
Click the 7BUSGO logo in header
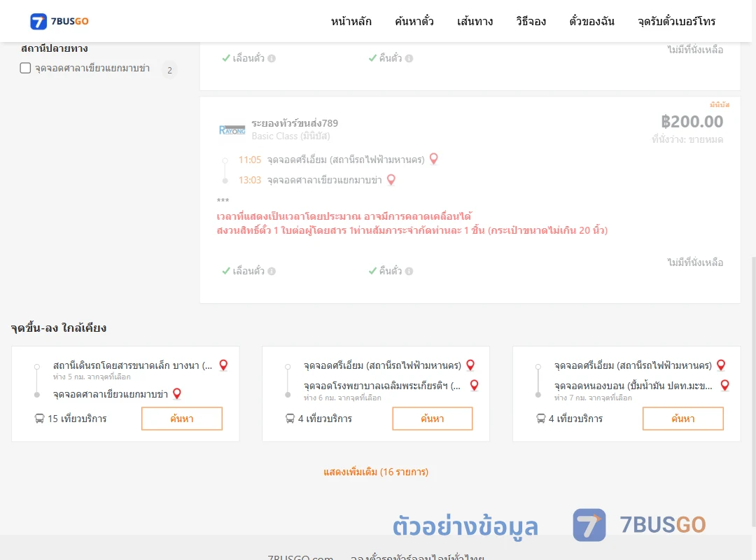coord(59,21)
